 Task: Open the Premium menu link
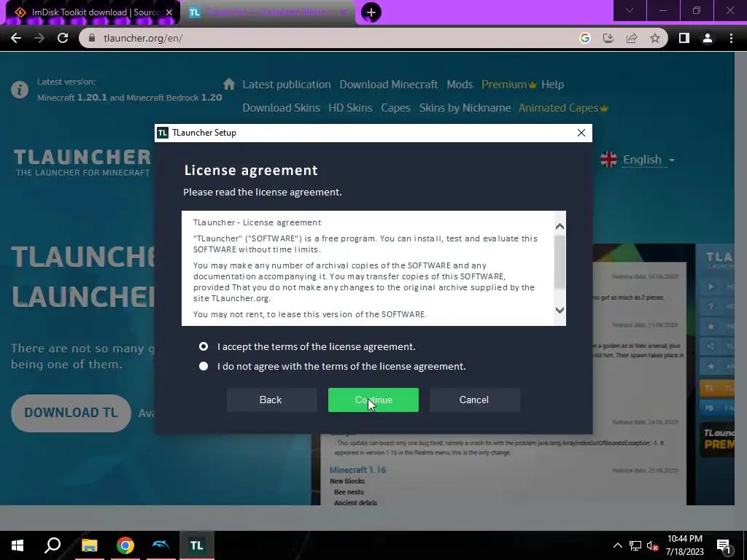pos(508,85)
